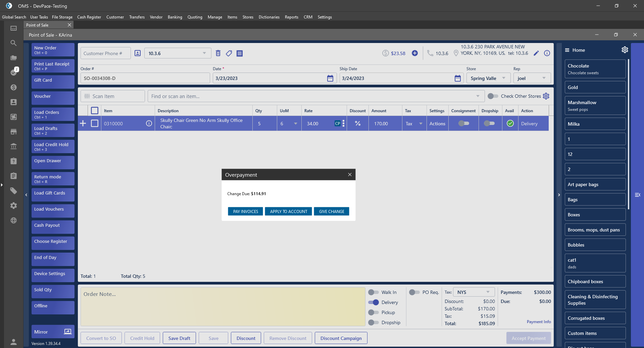Tick the checkbox on item row 0310000
This screenshot has height=348, width=644.
click(x=95, y=124)
